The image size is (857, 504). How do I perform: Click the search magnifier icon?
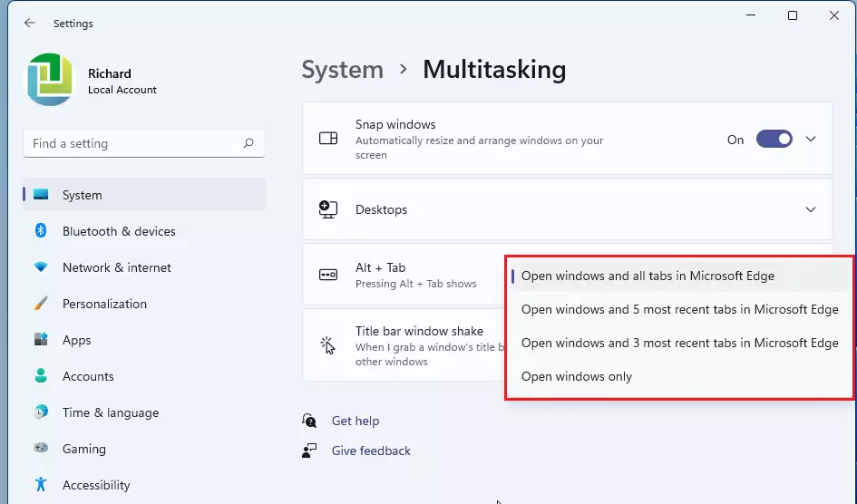248,143
